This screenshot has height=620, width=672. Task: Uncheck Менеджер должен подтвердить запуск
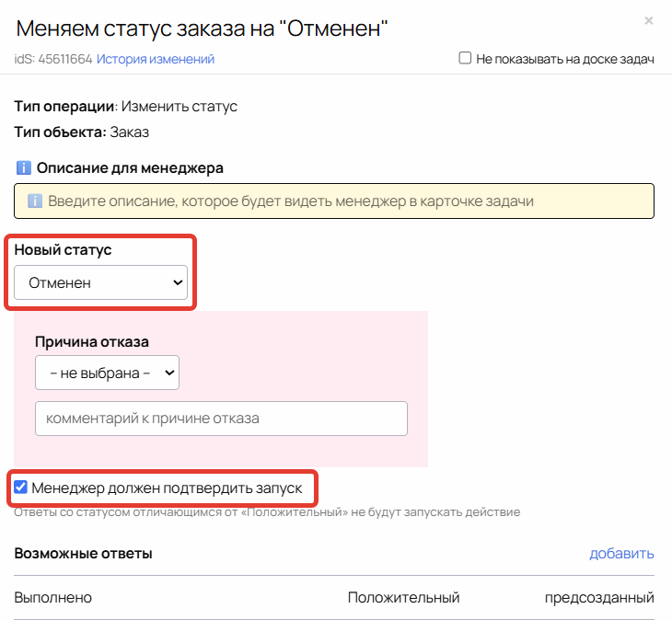pyautogui.click(x=20, y=488)
